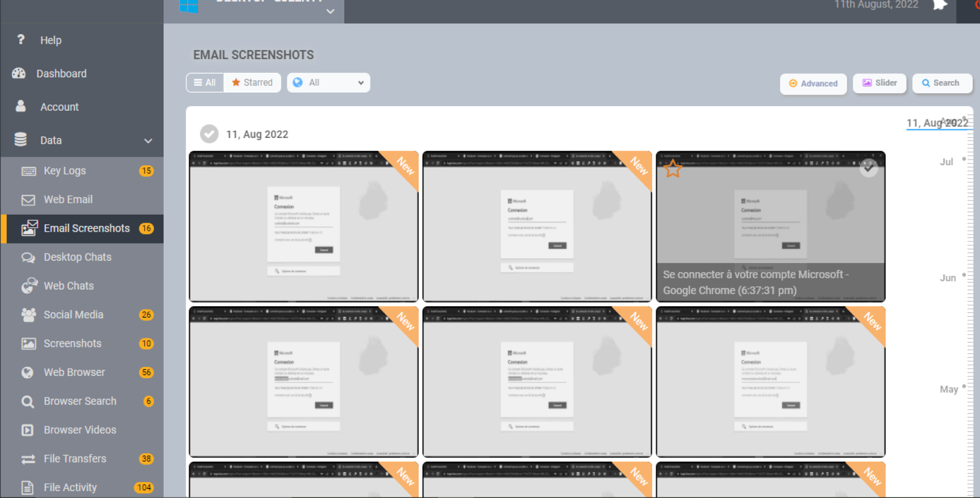Image resolution: width=980 pixels, height=498 pixels.
Task: Open Key Logs menu item
Action: pos(82,171)
